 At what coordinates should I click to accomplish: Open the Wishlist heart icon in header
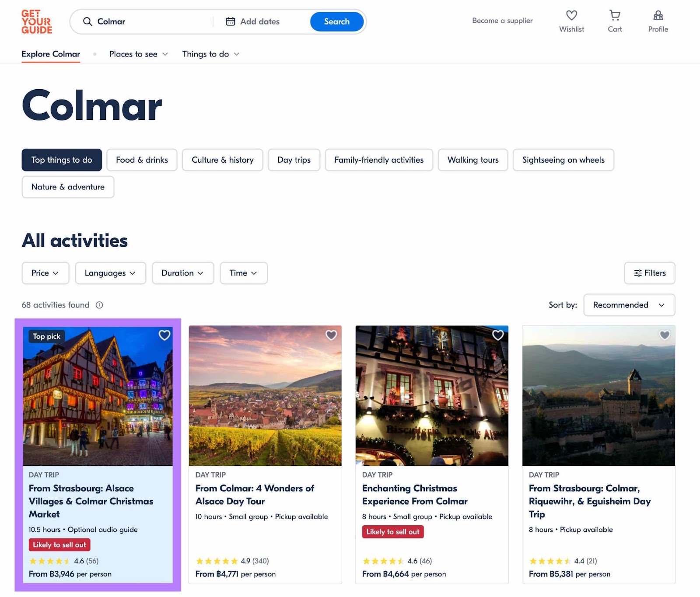571,15
